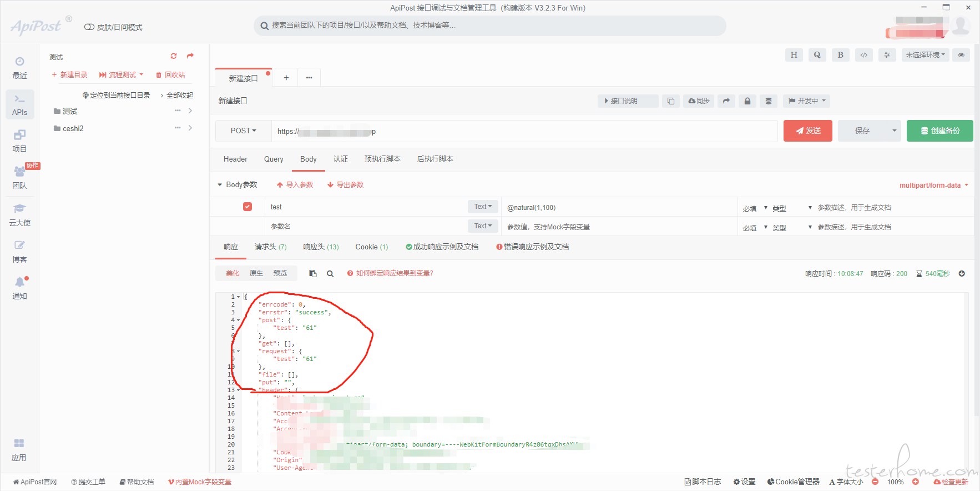The width and height of the screenshot is (980, 491).
Task: Copy the response with the copy icon
Action: (313, 274)
